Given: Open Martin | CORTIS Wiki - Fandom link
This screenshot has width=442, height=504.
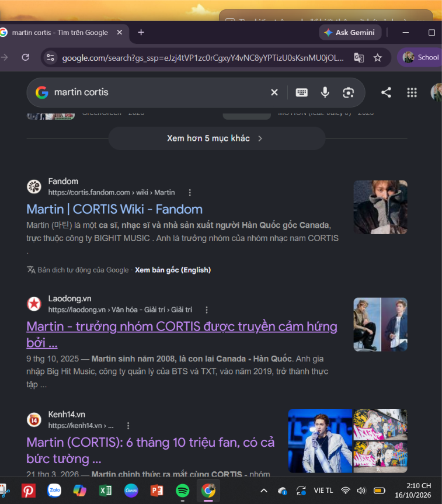Looking at the screenshot, I should (x=114, y=209).
